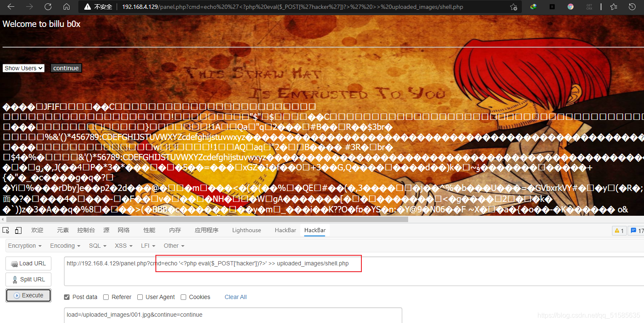This screenshot has width=644, height=323.
Task: Open the Other dropdown menu
Action: tap(174, 246)
